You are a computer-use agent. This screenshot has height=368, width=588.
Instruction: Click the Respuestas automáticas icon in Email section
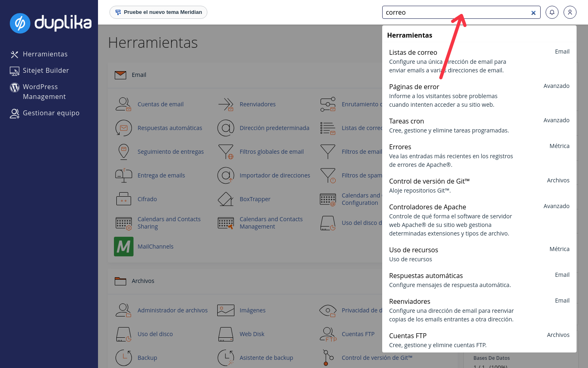tap(123, 128)
